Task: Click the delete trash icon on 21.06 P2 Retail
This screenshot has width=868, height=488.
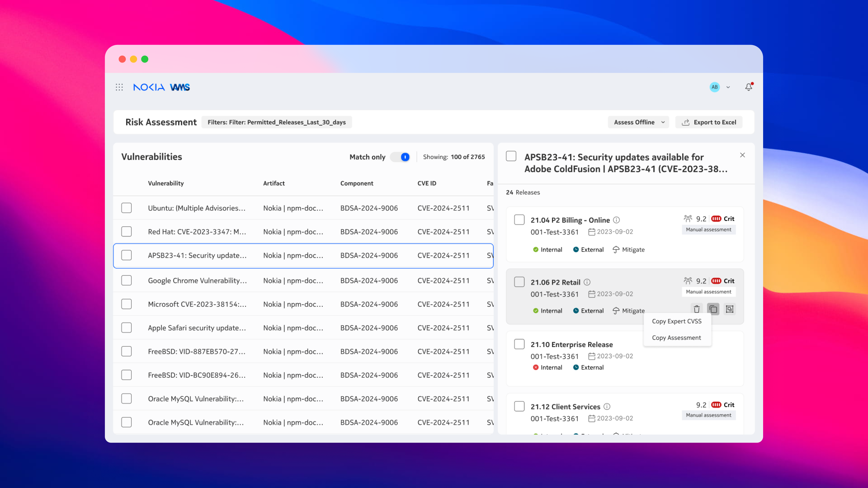Action: pos(696,309)
